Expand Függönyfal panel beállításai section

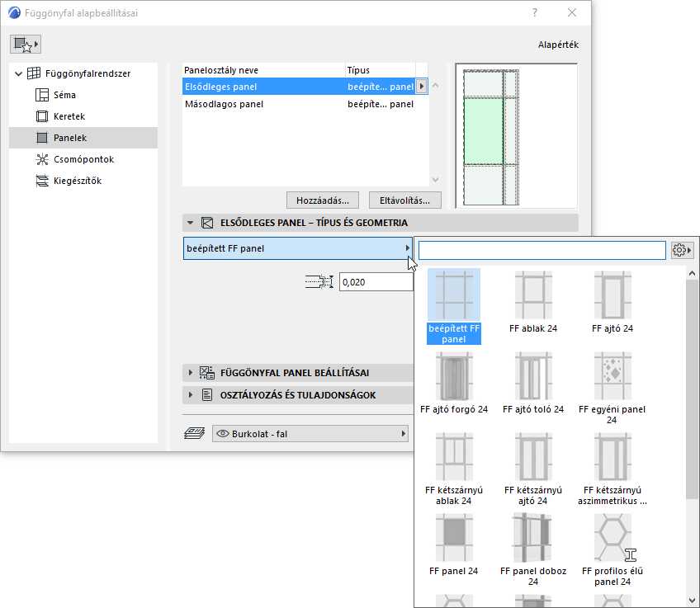190,373
